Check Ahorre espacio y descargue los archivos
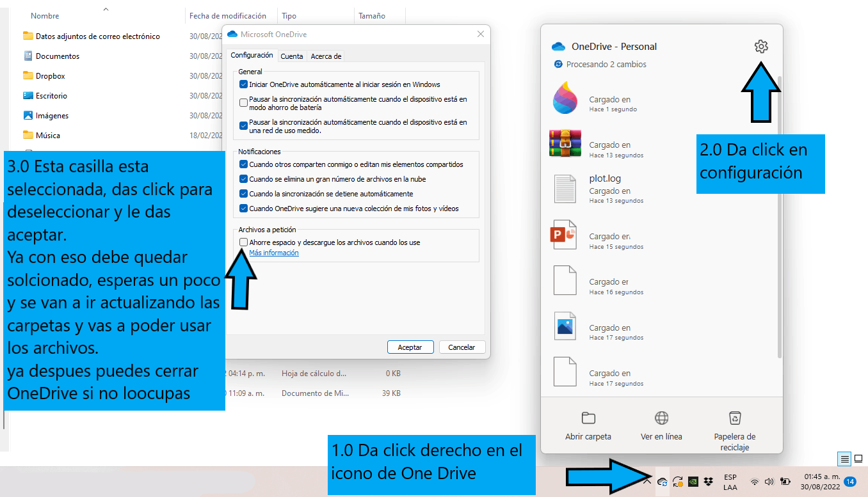Image resolution: width=868 pixels, height=497 pixels. pyautogui.click(x=243, y=242)
